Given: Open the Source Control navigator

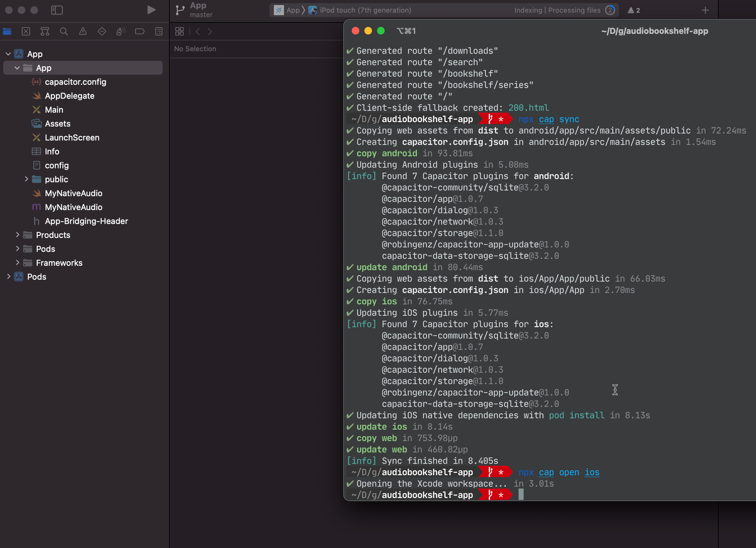Looking at the screenshot, I should 26,32.
